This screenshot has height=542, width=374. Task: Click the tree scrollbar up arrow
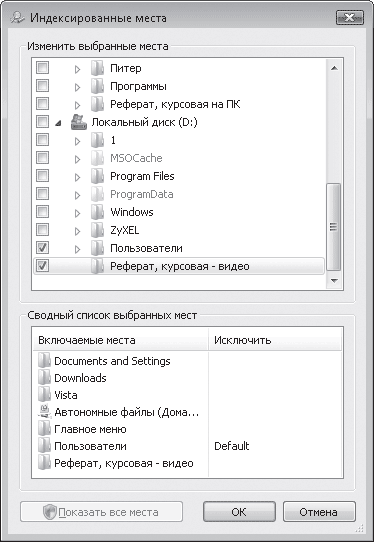click(334, 68)
